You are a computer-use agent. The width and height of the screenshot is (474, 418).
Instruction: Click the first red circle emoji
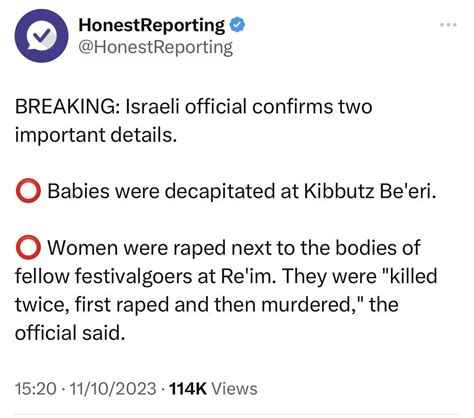point(28,191)
